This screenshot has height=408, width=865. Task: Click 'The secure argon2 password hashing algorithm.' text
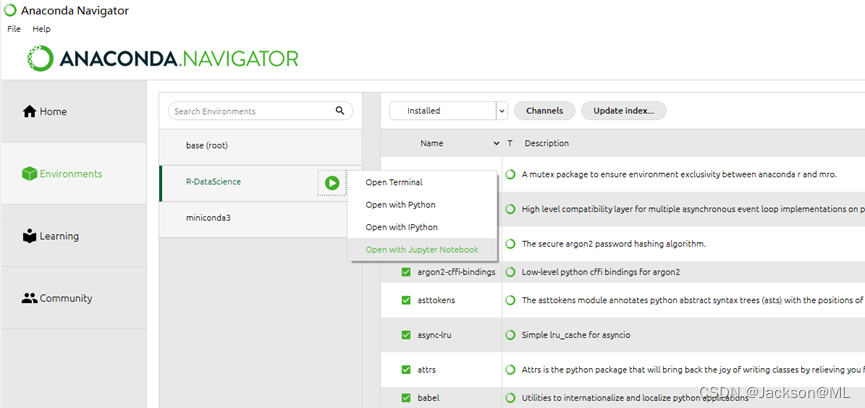click(x=613, y=244)
